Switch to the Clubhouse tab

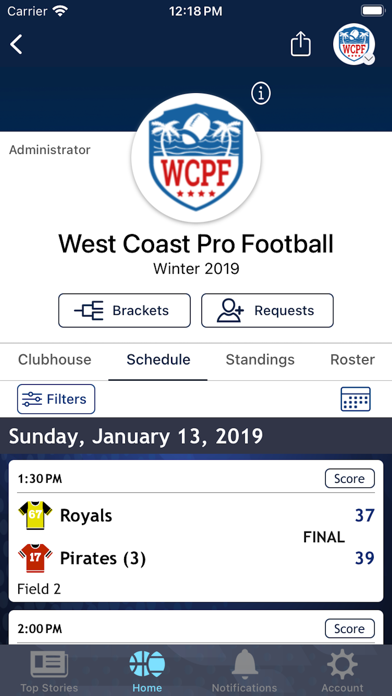(55, 360)
